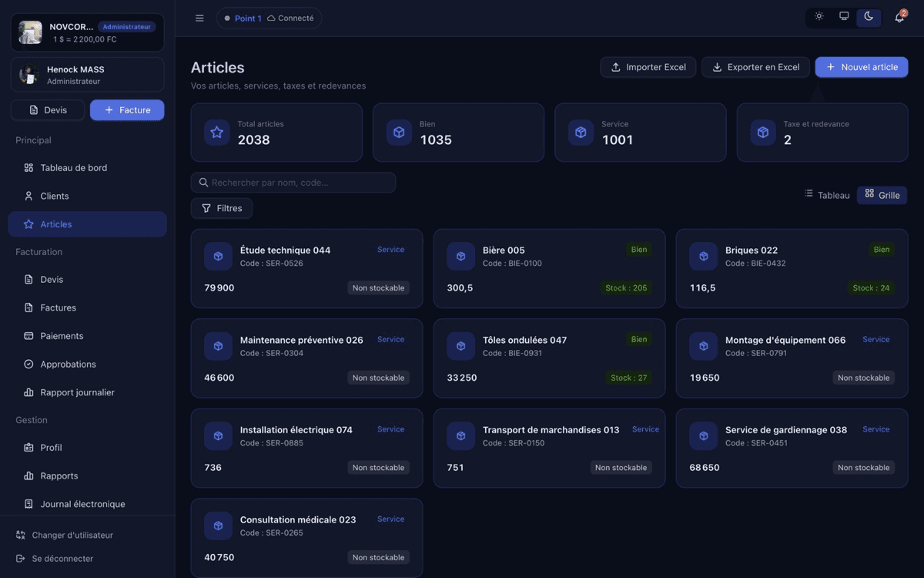Open Journal électronique
Image resolution: width=924 pixels, height=578 pixels.
[87, 504]
